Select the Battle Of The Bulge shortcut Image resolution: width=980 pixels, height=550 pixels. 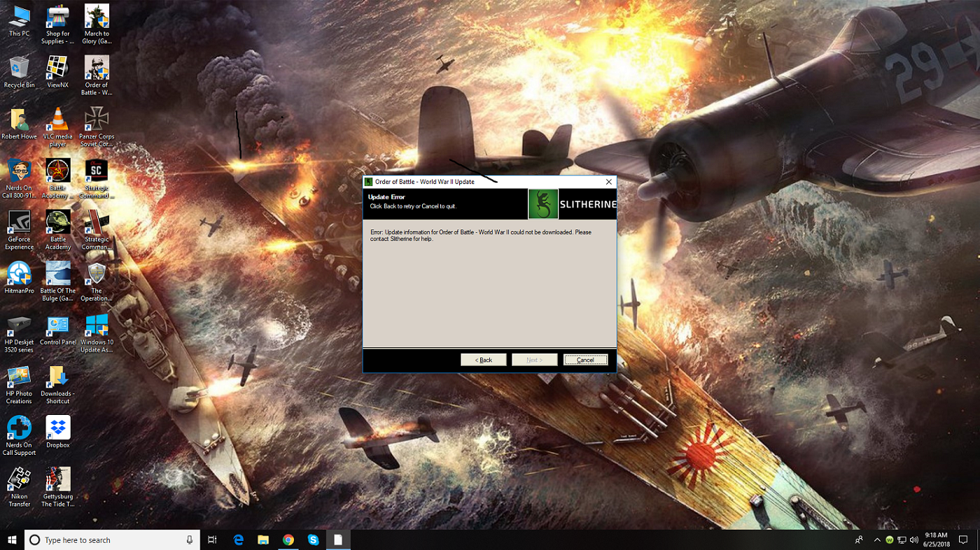[57, 281]
